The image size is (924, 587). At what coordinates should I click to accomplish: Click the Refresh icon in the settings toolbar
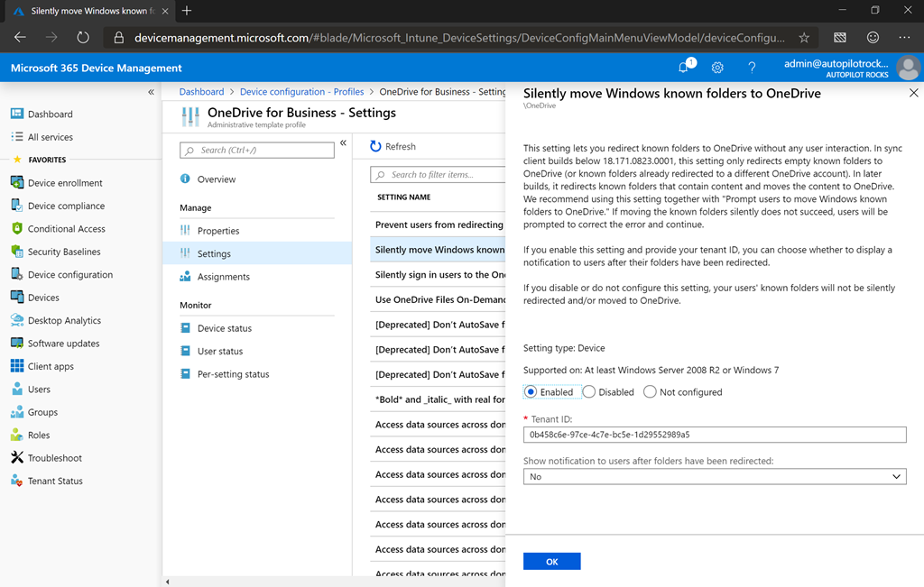(376, 146)
